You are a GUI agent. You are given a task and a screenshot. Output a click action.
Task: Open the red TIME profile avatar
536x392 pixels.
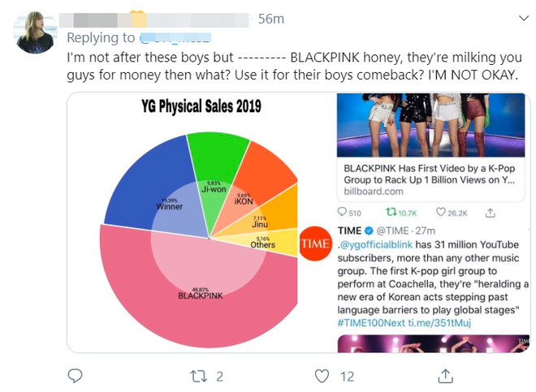(x=315, y=243)
